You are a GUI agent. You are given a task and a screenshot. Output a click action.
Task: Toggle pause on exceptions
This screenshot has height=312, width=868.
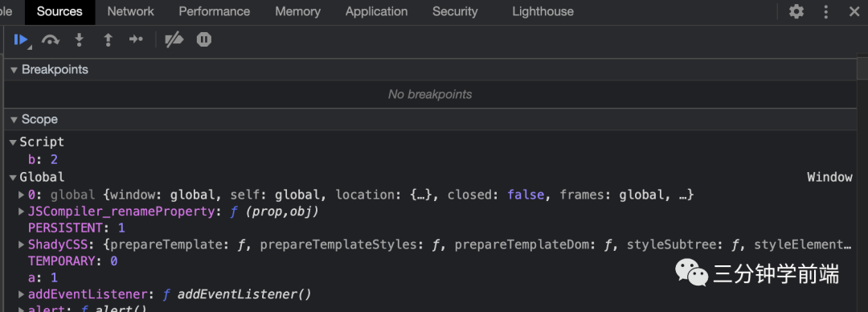point(204,39)
